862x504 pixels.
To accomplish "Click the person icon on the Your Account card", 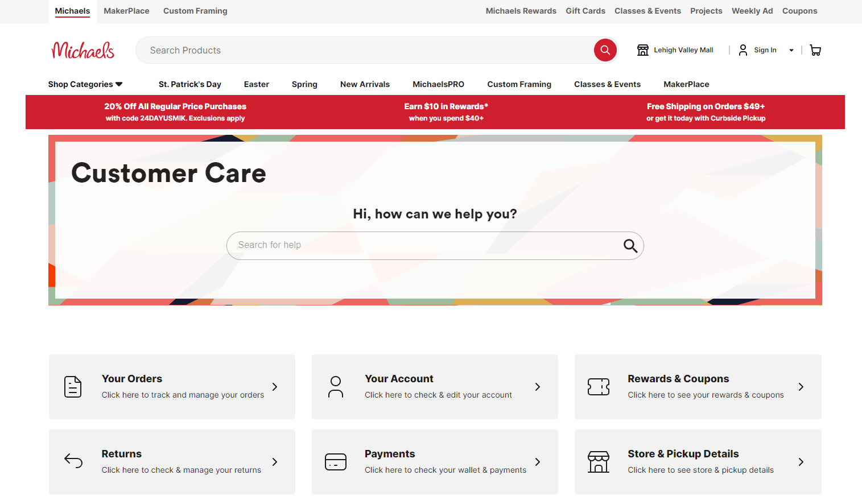I will [x=336, y=387].
